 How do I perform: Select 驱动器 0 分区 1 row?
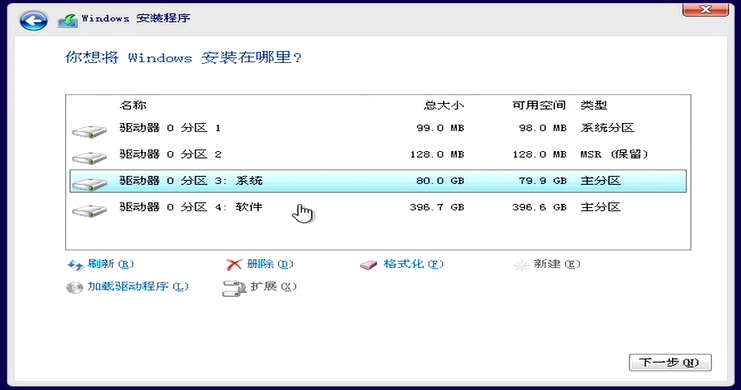[378, 128]
